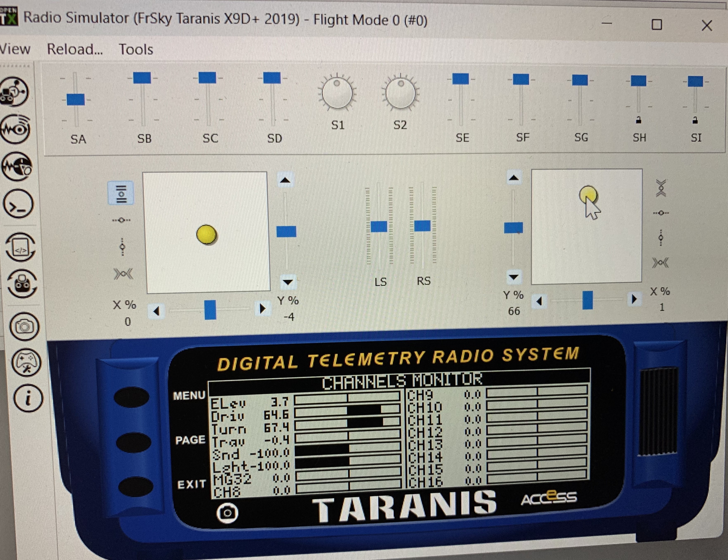Toggle the left stick vertical hold icon
This screenshot has width=728, height=560.
122,247
